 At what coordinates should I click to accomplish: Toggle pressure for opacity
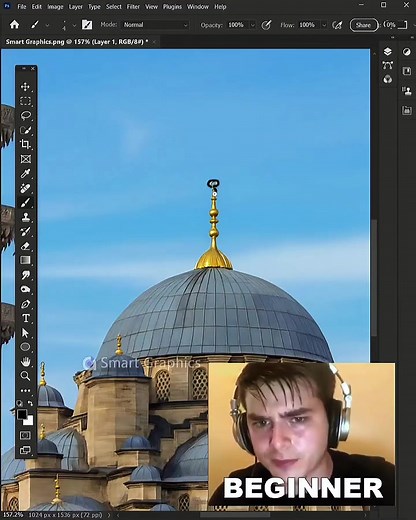(266, 25)
